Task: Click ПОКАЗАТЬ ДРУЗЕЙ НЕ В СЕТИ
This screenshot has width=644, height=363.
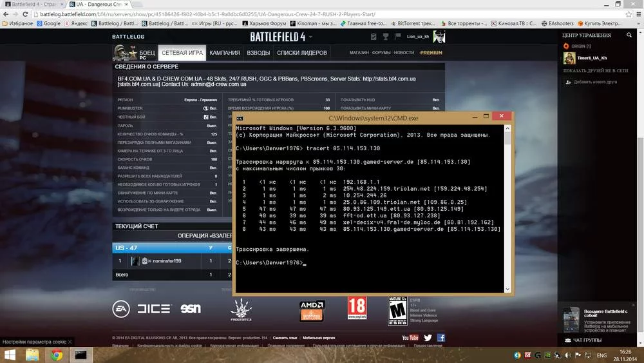Action: pos(596,71)
